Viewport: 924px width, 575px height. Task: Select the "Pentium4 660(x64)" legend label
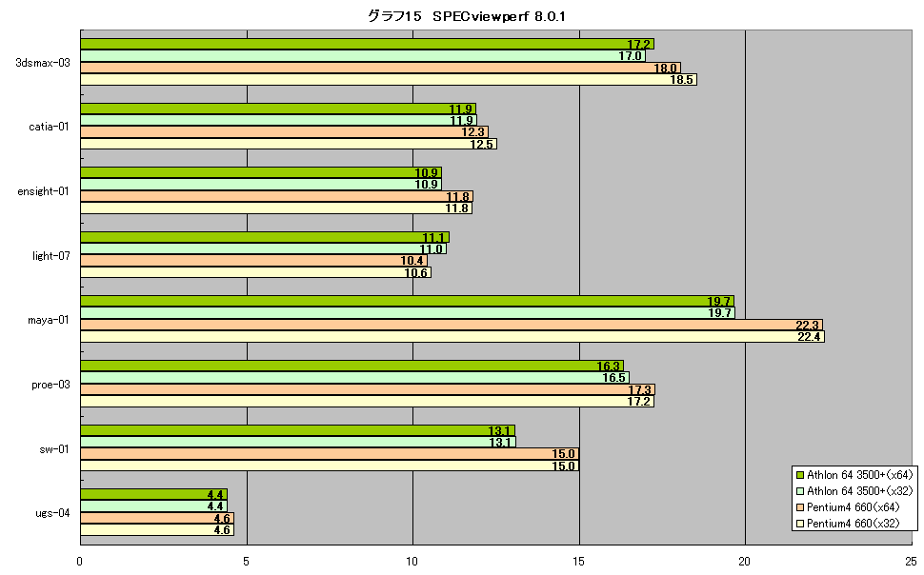[x=854, y=507]
